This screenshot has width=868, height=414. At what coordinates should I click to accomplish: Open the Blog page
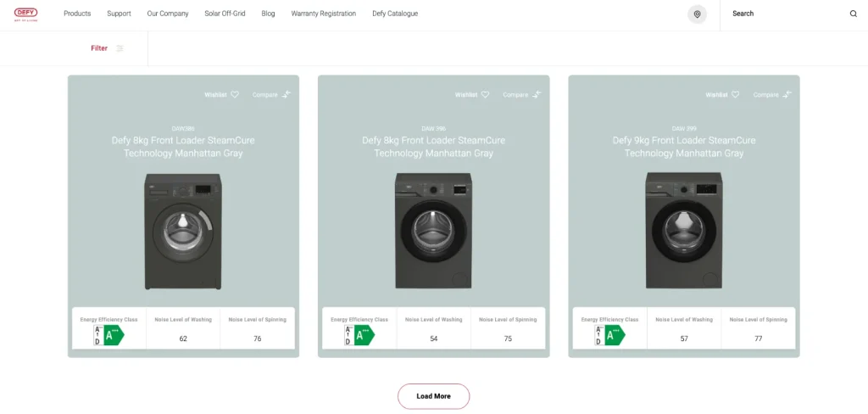[268, 14]
